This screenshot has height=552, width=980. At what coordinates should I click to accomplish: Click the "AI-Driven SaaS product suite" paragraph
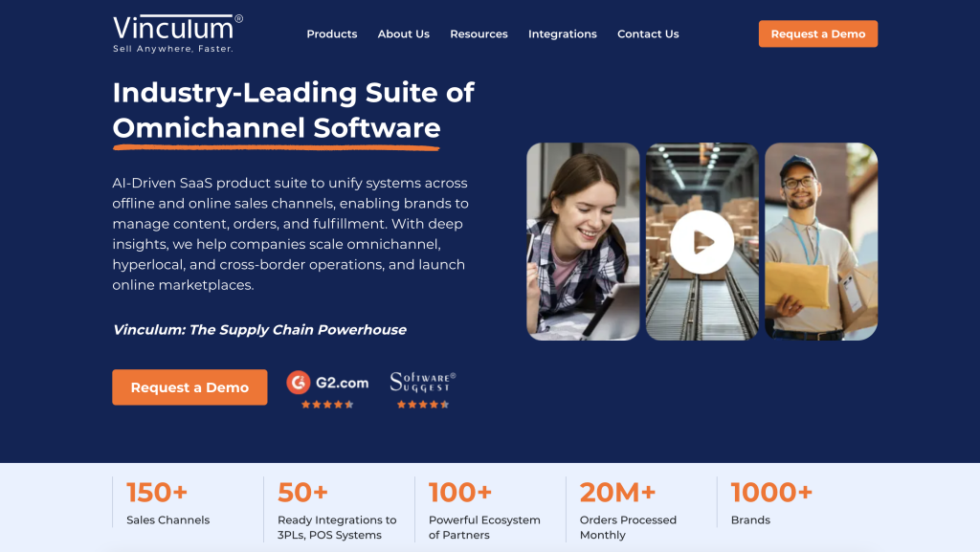291,234
